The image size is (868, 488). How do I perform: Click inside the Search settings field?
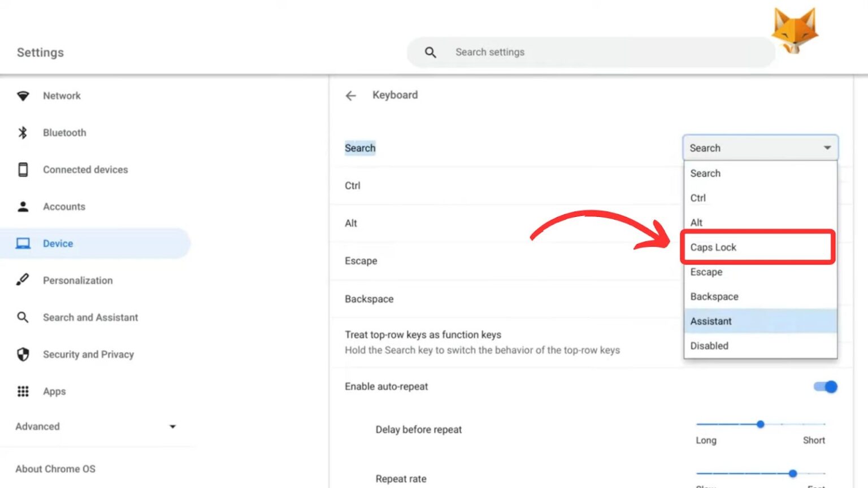[x=565, y=52]
